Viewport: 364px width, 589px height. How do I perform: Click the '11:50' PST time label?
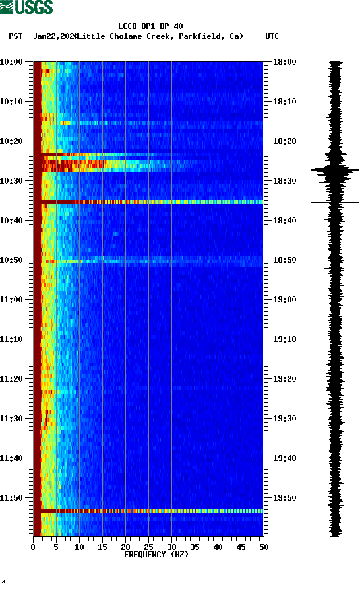(x=11, y=498)
